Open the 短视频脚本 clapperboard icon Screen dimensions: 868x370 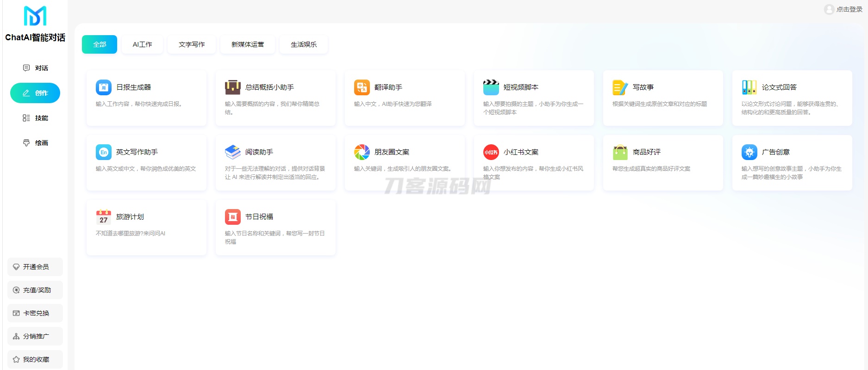(491, 87)
